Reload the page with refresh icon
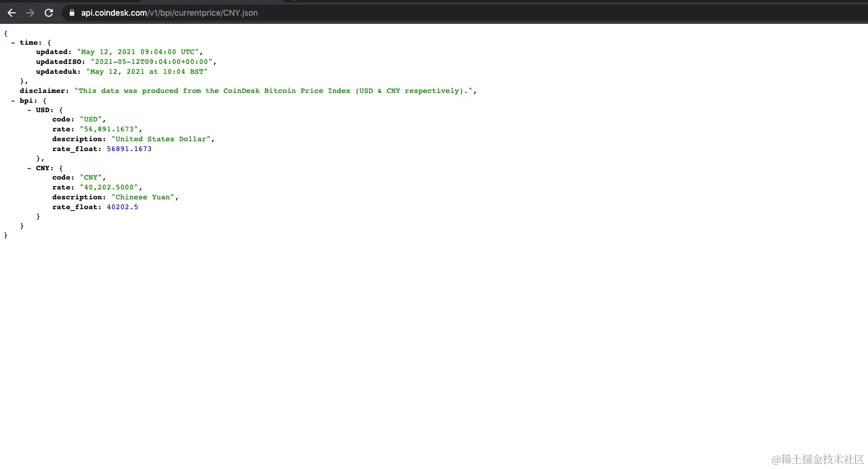The width and height of the screenshot is (868, 469). [49, 13]
